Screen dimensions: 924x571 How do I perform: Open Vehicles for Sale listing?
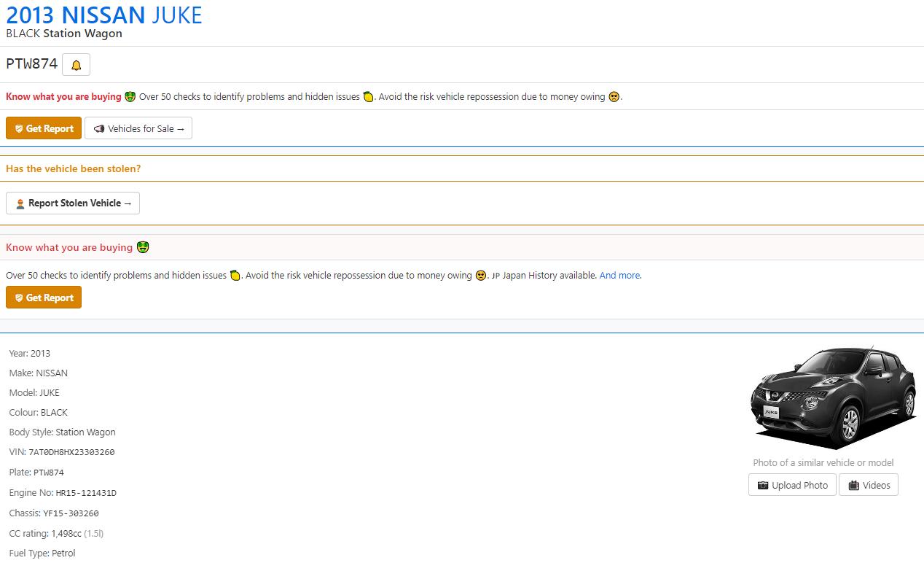(x=138, y=128)
